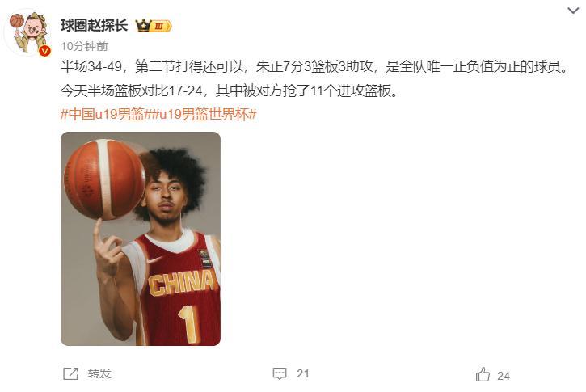Click the second line about 篮板对比17-24
The width and height of the screenshot is (586, 392).
tap(230, 91)
